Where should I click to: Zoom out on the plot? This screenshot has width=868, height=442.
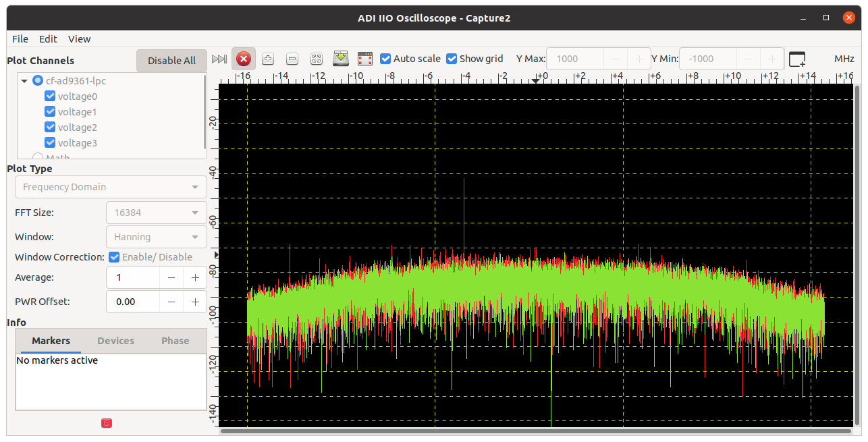pos(292,59)
